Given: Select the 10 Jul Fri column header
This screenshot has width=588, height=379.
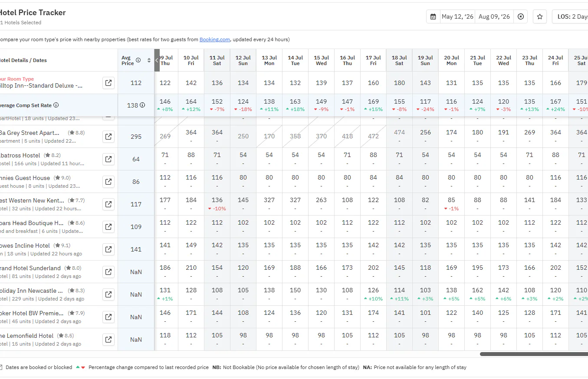Looking at the screenshot, I should pyautogui.click(x=191, y=60).
